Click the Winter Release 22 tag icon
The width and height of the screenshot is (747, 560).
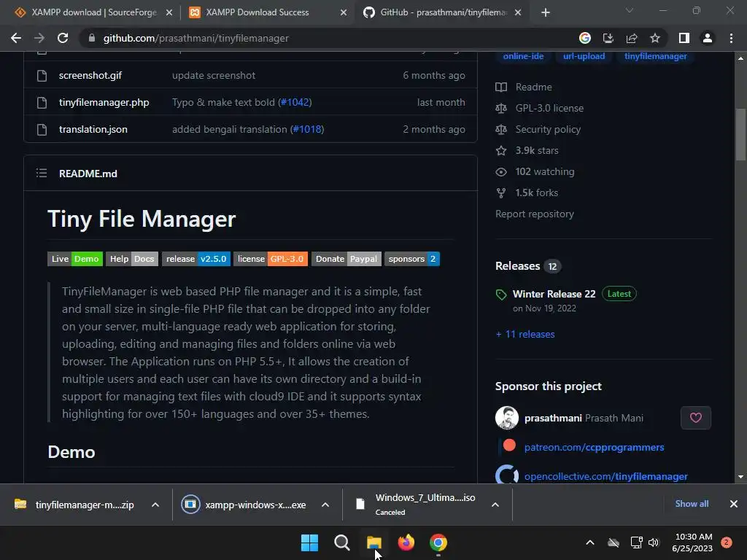(x=501, y=295)
